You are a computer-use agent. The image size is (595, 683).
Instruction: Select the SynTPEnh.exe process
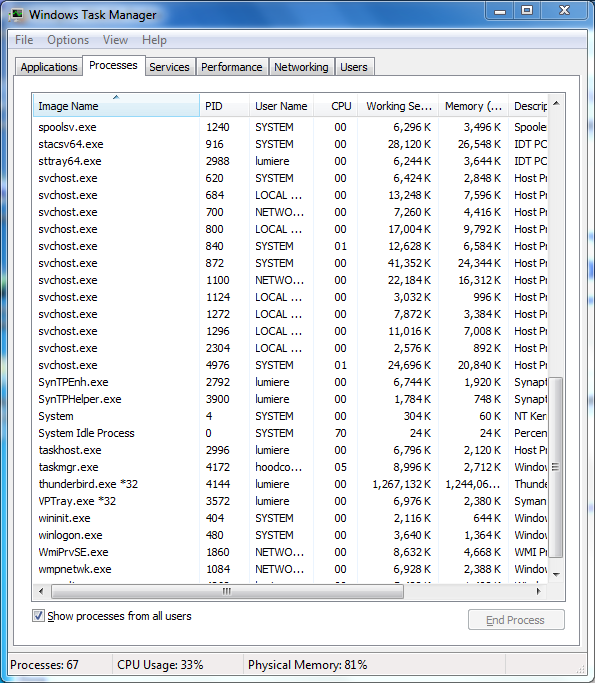tap(290, 382)
